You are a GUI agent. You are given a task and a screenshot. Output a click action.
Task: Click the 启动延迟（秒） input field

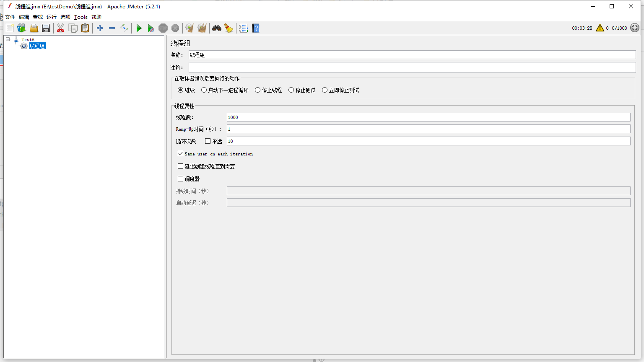coord(428,203)
